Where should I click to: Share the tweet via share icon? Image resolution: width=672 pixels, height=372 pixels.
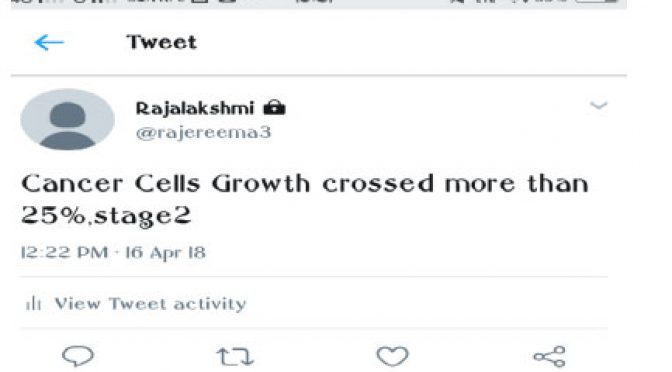tap(549, 357)
